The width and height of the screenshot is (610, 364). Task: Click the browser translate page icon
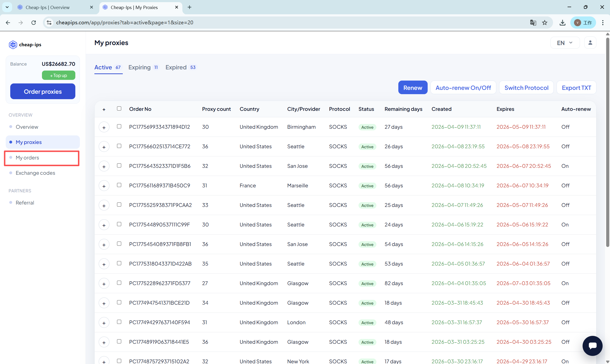pos(533,23)
